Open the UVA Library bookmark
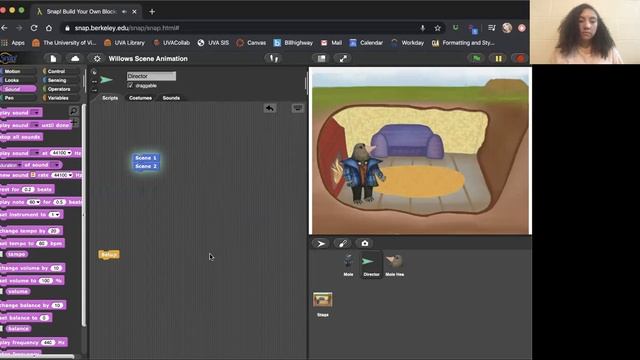The image size is (640, 360). click(x=124, y=42)
